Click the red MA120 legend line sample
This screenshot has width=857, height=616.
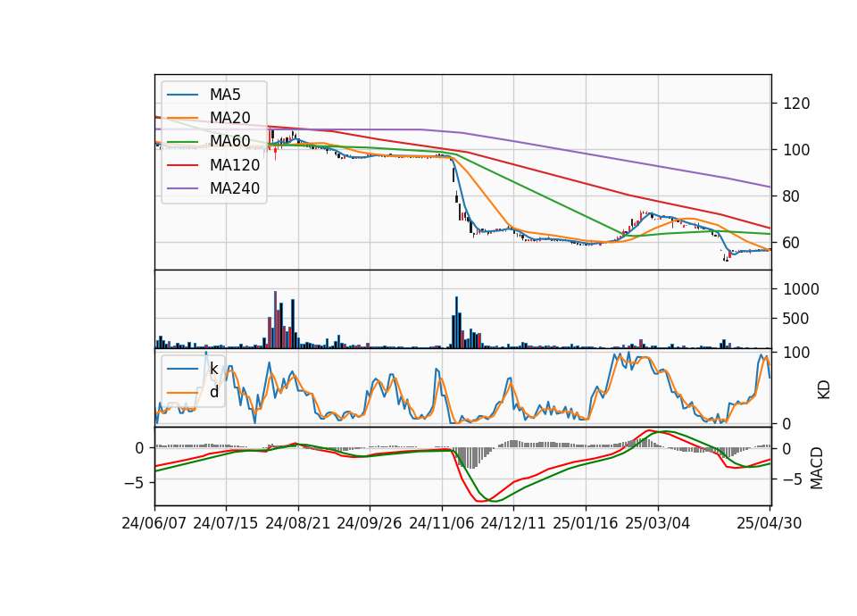click(182, 165)
